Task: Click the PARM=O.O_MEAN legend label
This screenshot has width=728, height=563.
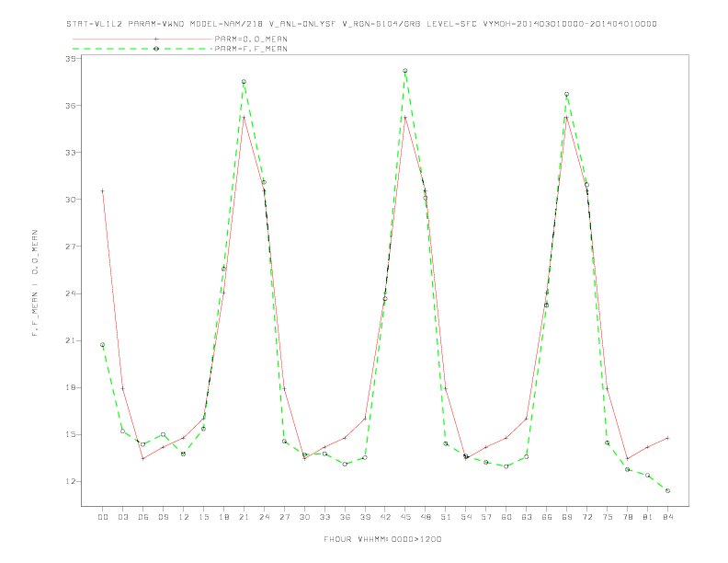Action: point(251,39)
